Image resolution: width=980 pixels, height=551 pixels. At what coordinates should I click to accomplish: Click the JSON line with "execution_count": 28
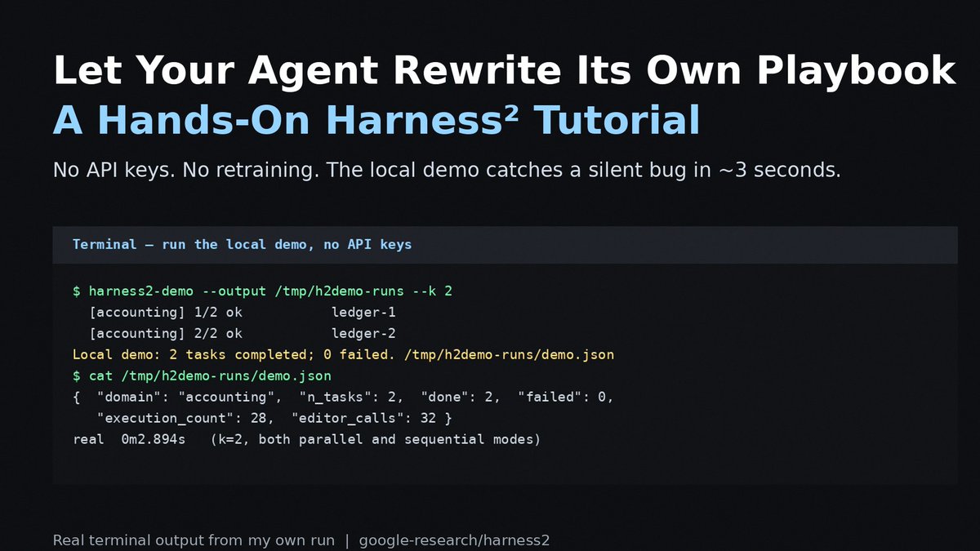[274, 419]
